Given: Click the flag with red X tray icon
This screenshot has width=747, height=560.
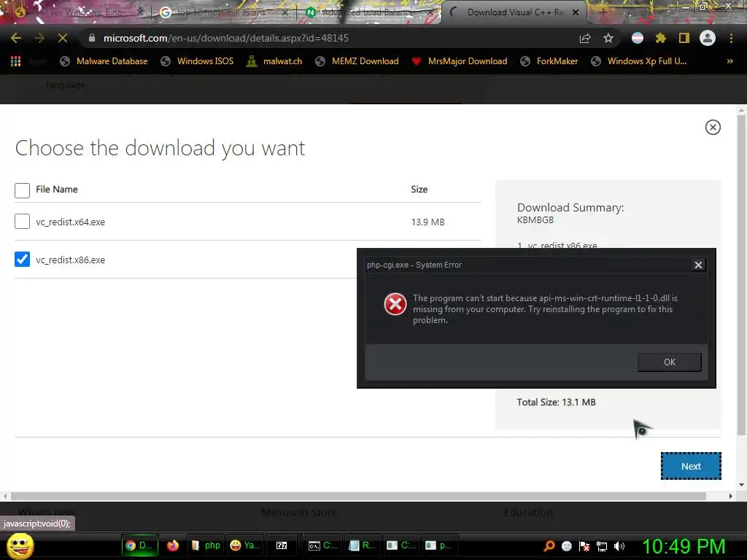Looking at the screenshot, I should point(584,545).
